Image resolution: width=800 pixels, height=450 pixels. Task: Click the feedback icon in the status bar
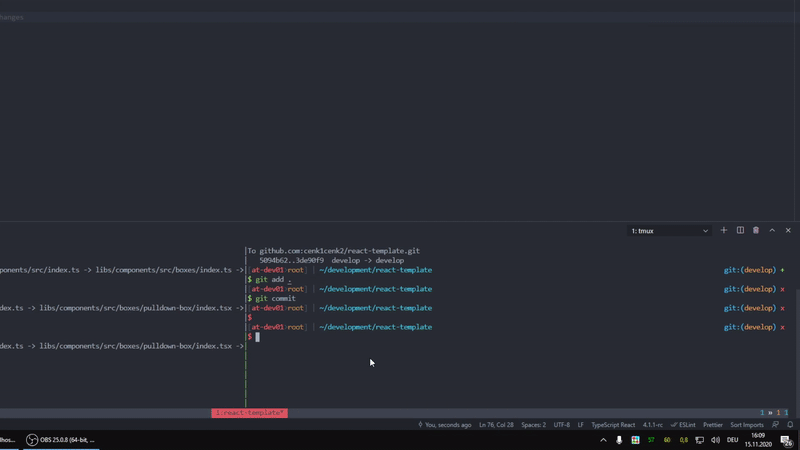click(776, 424)
